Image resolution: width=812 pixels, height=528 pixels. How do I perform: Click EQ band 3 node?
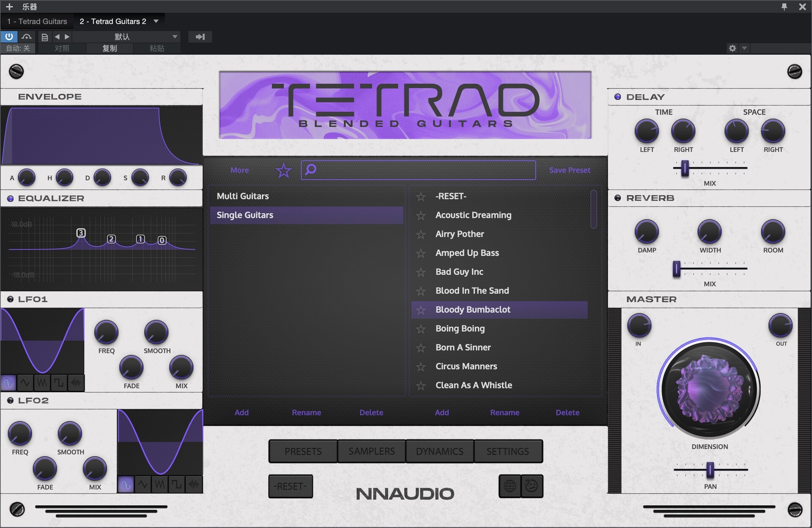tap(81, 233)
